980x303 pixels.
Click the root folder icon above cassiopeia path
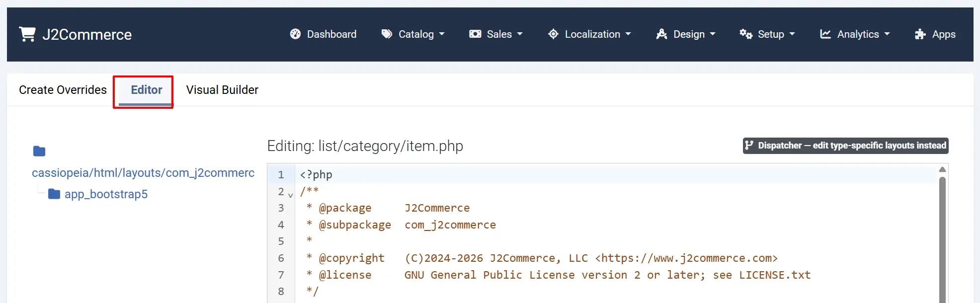coord(39,151)
